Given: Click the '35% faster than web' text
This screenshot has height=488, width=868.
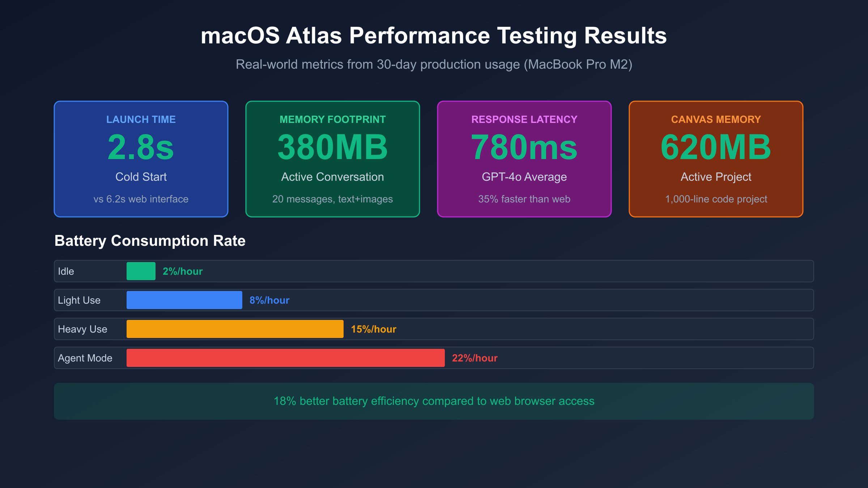Looking at the screenshot, I should click(524, 199).
